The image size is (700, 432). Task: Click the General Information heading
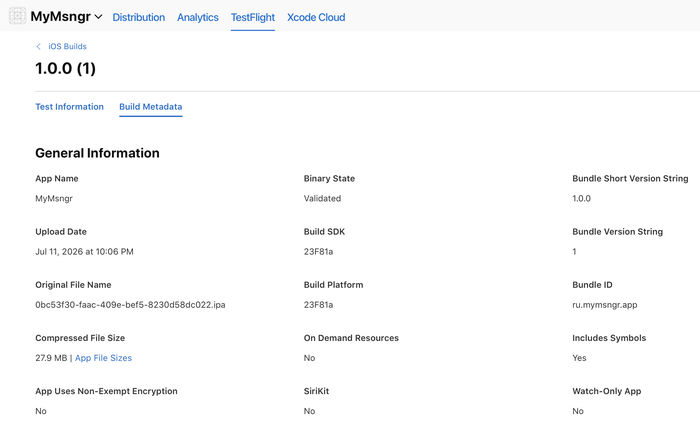[97, 153]
